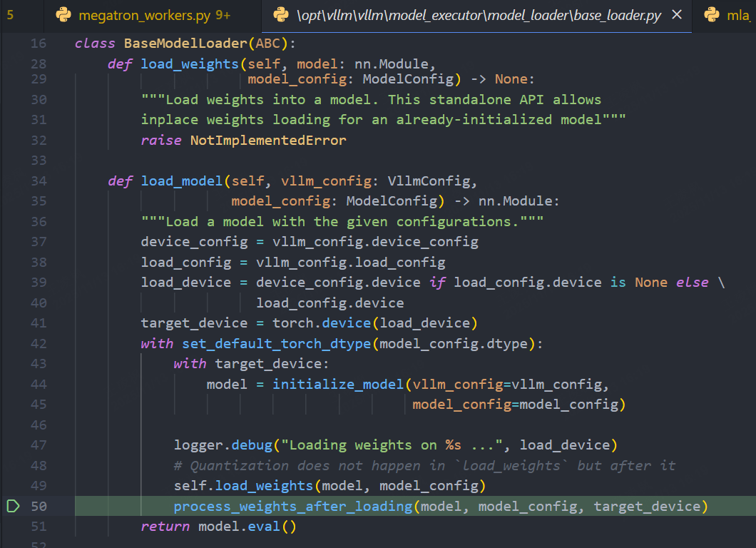This screenshot has height=548, width=756.
Task: Click the load_model function name
Action: [x=181, y=181]
